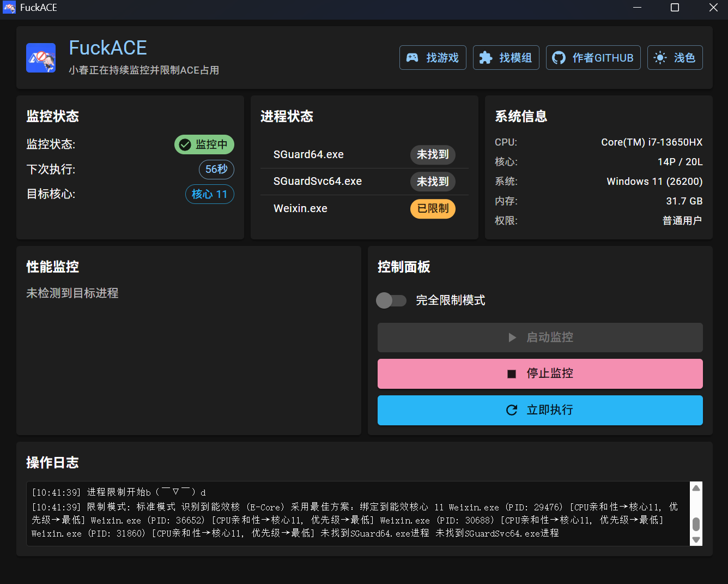
Task: Click the 找游戏 button
Action: point(433,57)
